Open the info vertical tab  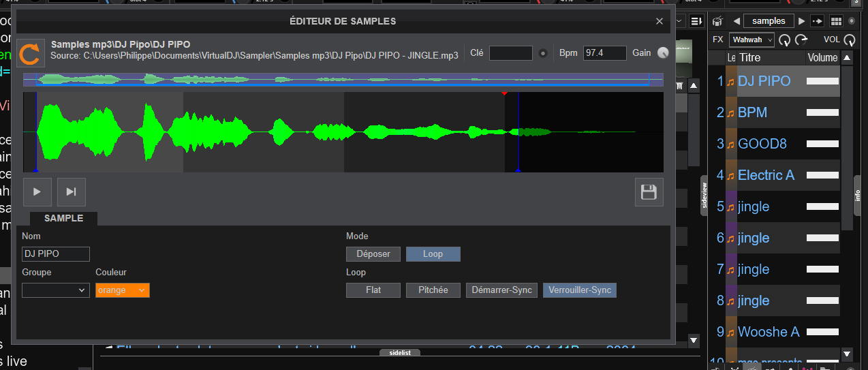pyautogui.click(x=858, y=196)
